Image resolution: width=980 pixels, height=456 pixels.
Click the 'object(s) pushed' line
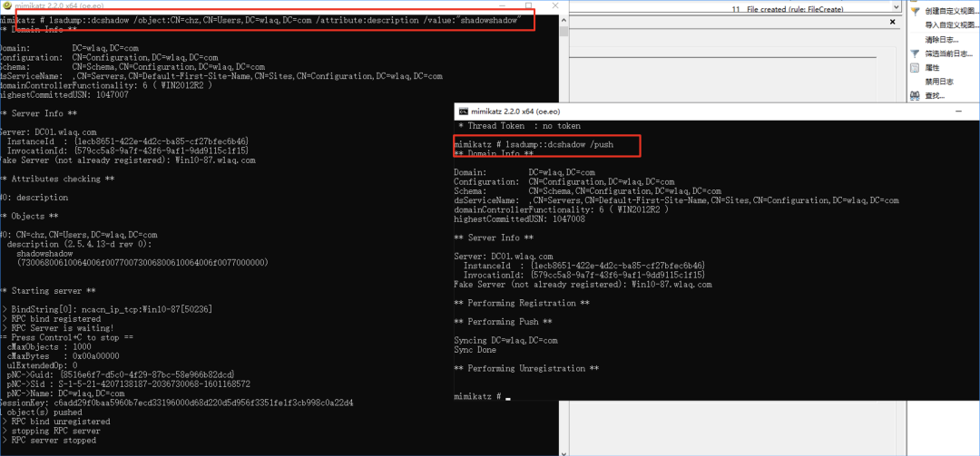39,412
